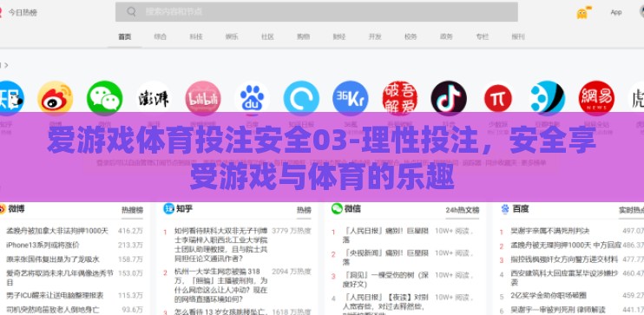The image size is (644, 315).
Task: Open iPhone13系列或将涨价 Weibo item
Action: (x=43, y=246)
